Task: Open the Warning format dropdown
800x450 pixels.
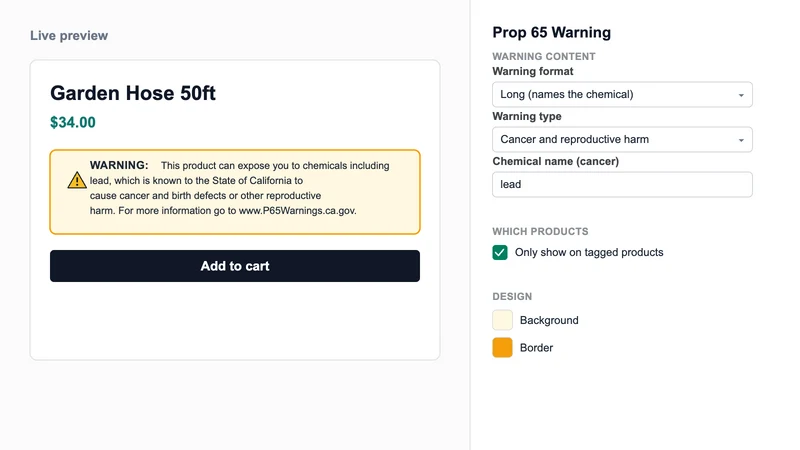Action: pos(622,94)
